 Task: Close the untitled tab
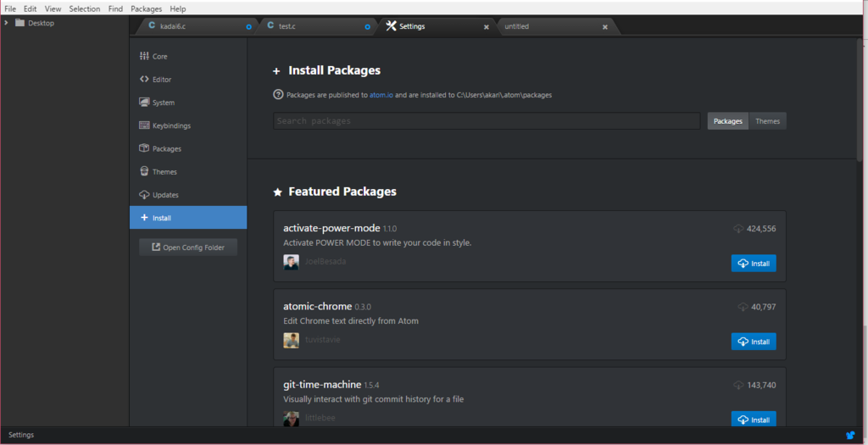[605, 26]
